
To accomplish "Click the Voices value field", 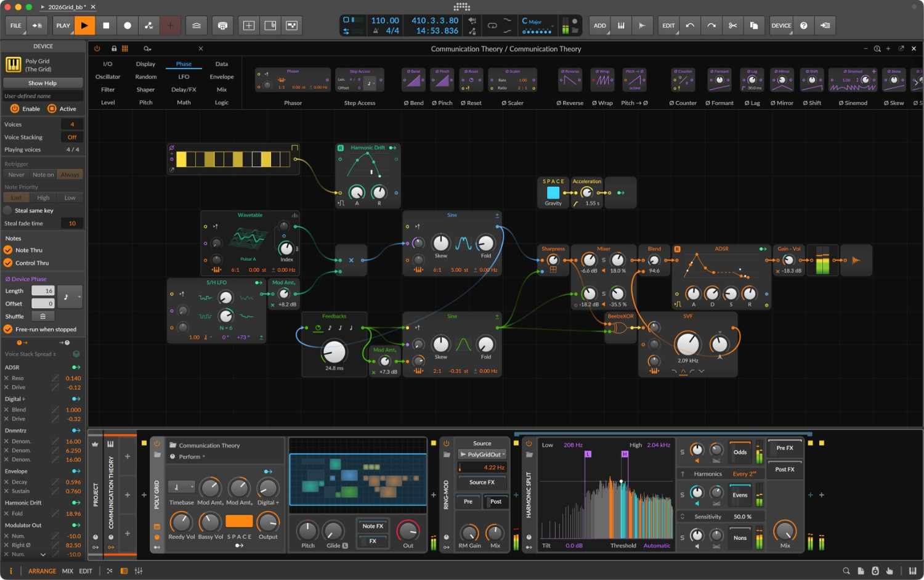I will [71, 124].
